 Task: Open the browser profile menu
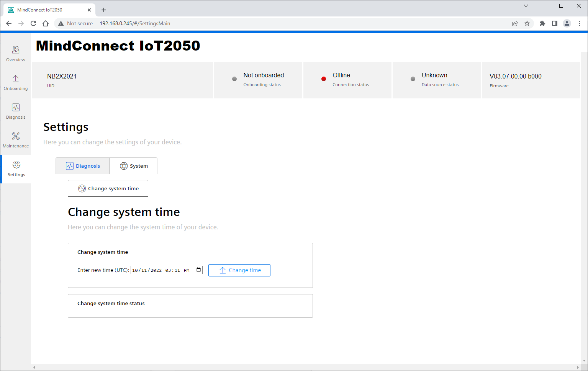click(x=567, y=23)
